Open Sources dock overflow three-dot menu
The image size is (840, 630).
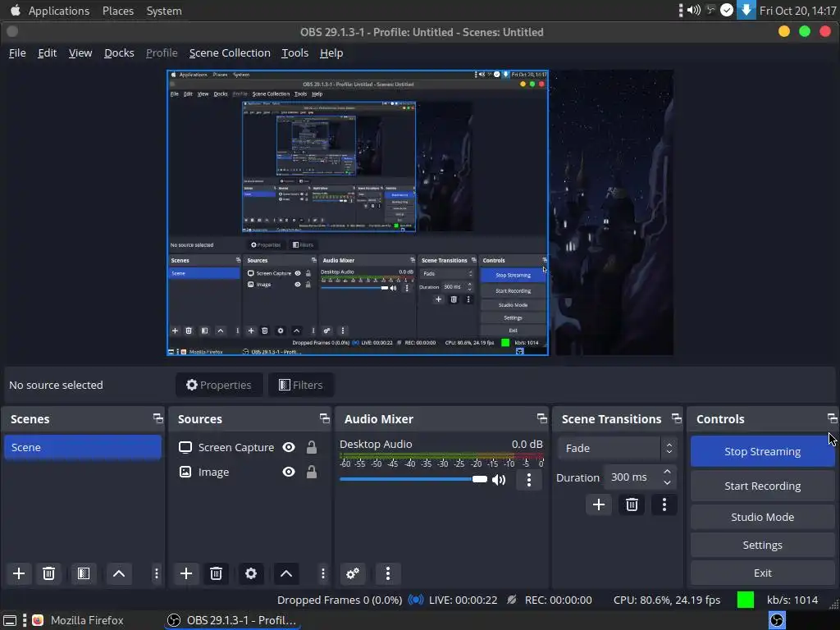click(x=323, y=573)
